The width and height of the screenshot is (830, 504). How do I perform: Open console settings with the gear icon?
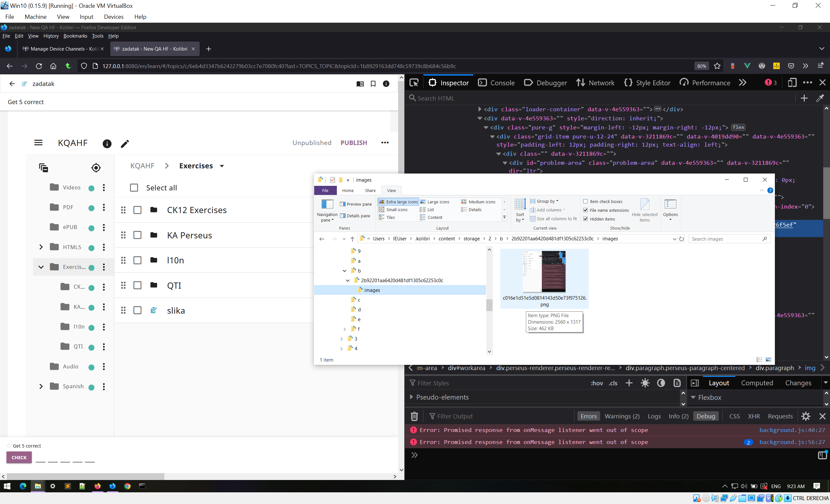[x=806, y=416]
